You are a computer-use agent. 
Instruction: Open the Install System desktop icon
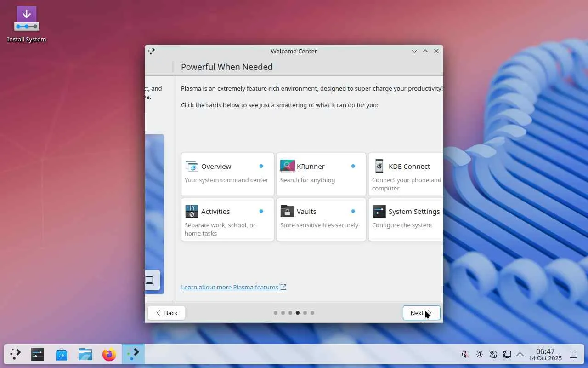[x=27, y=25]
